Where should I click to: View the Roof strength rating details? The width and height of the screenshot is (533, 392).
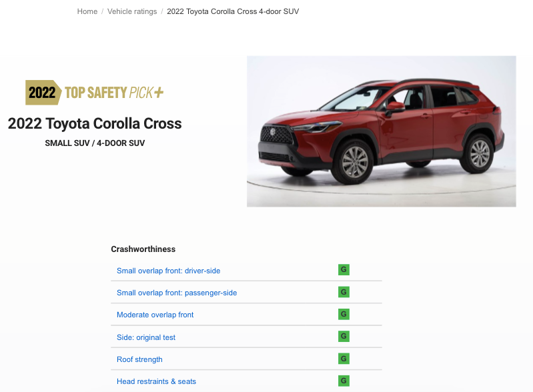pyautogui.click(x=139, y=359)
